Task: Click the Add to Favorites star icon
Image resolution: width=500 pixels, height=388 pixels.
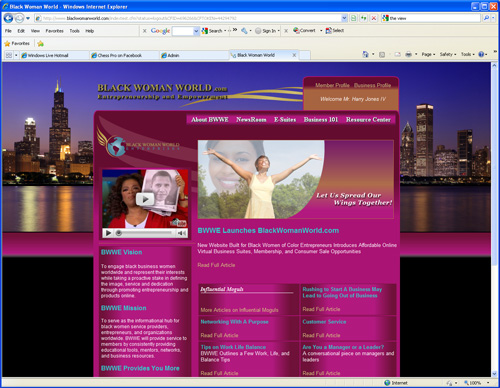Action: tap(41, 43)
